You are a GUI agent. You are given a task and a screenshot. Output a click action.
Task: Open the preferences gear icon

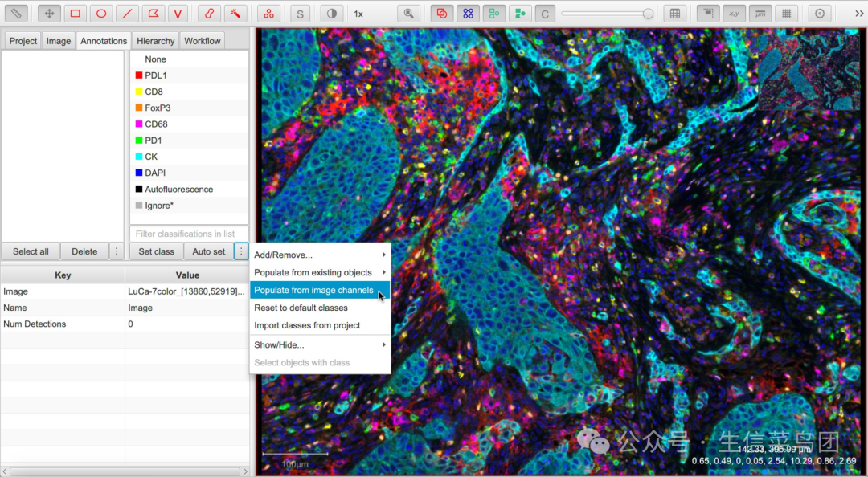tap(820, 14)
